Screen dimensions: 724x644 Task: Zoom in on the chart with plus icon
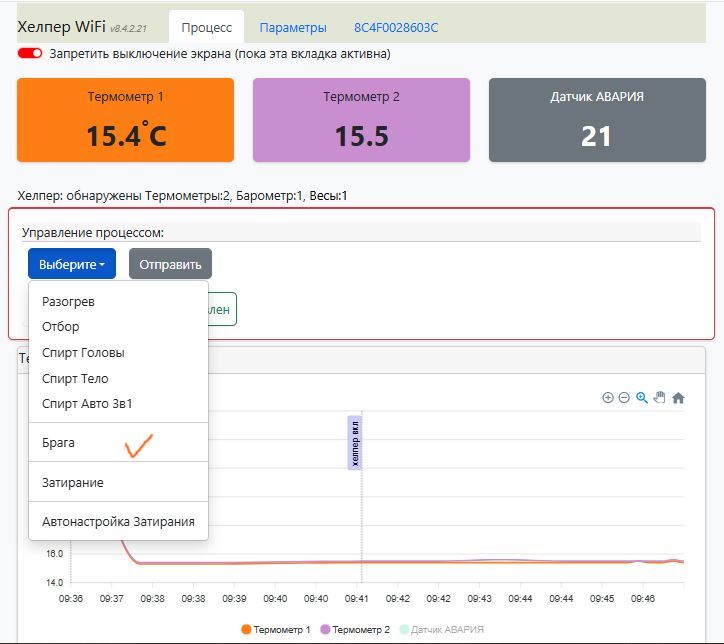(608, 397)
